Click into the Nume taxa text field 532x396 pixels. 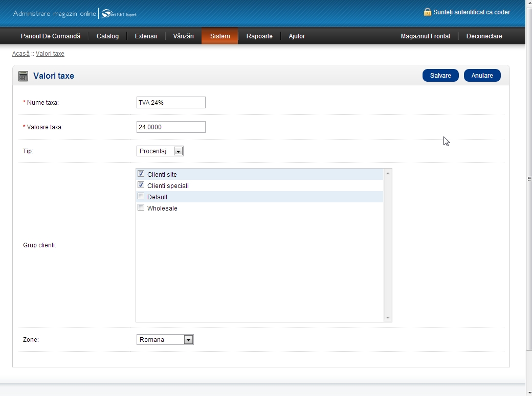coord(171,103)
